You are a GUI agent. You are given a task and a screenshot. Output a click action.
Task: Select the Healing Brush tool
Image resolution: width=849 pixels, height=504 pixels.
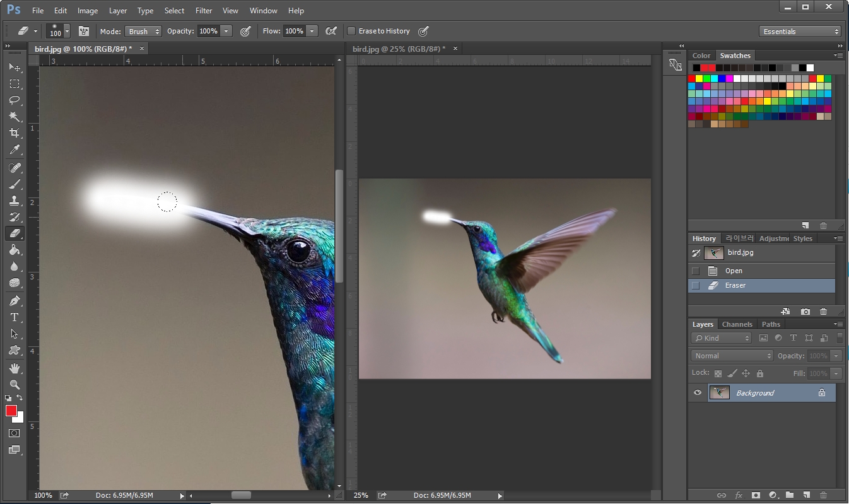click(x=15, y=168)
